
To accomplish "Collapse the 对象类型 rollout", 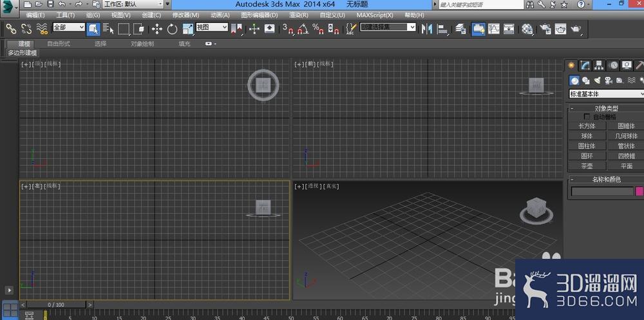I will 606,108.
